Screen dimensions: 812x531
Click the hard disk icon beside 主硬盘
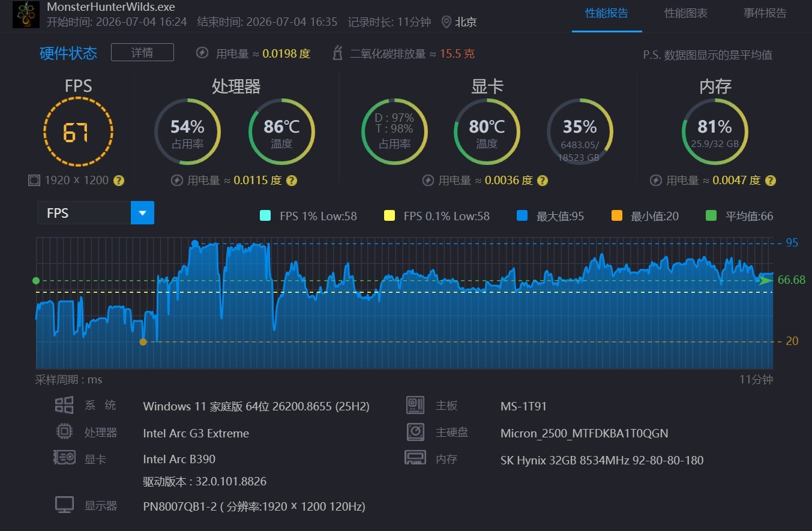(x=415, y=432)
